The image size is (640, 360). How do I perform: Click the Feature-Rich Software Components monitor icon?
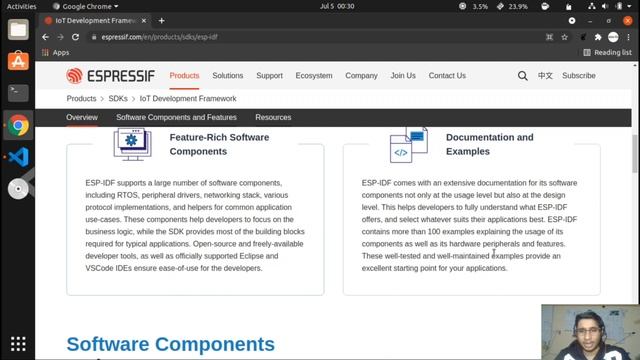(x=133, y=144)
